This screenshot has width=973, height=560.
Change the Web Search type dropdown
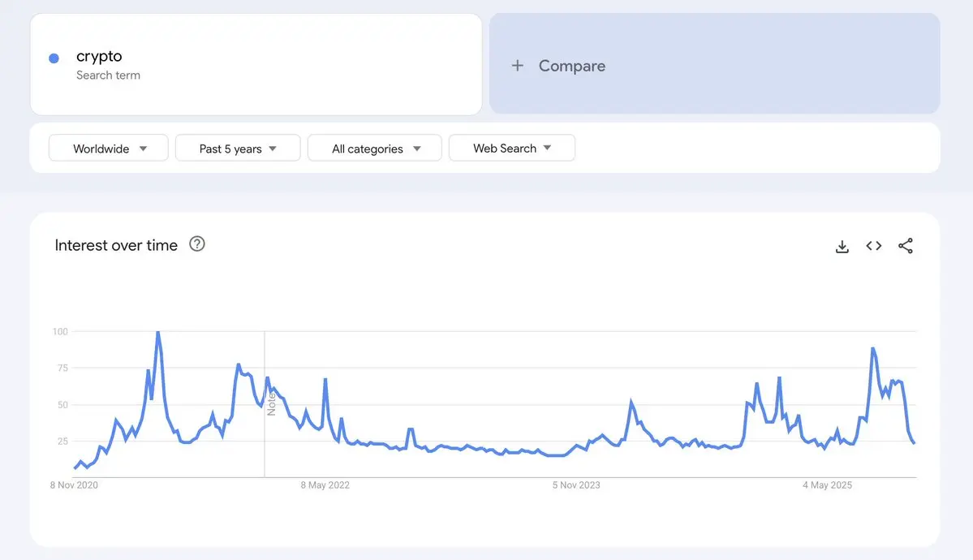[511, 149]
